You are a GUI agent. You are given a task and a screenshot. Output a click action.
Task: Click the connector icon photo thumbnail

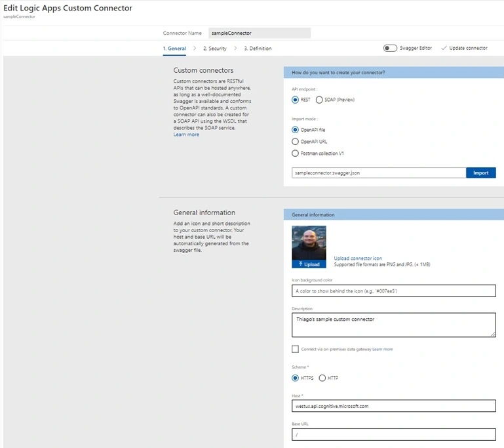(x=309, y=243)
